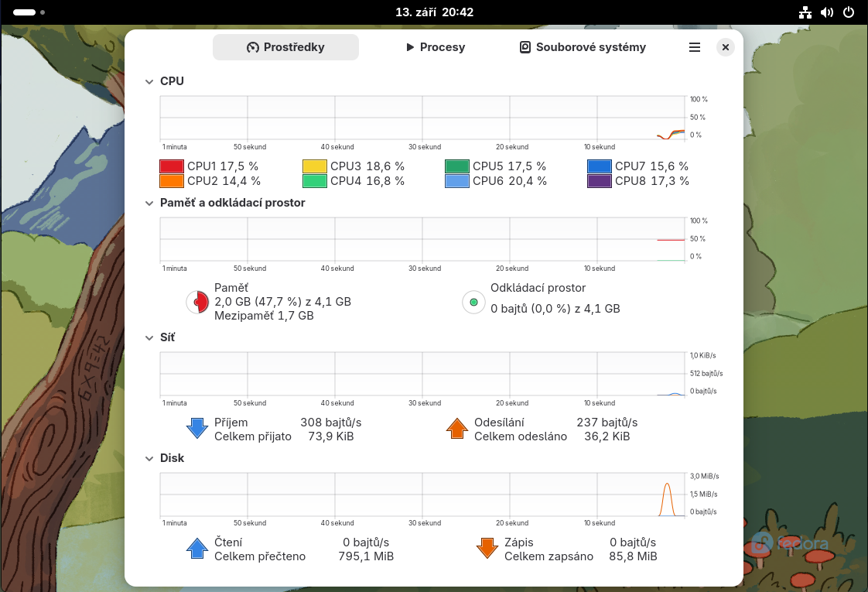Click the orange disk write arrow

pyautogui.click(x=487, y=548)
